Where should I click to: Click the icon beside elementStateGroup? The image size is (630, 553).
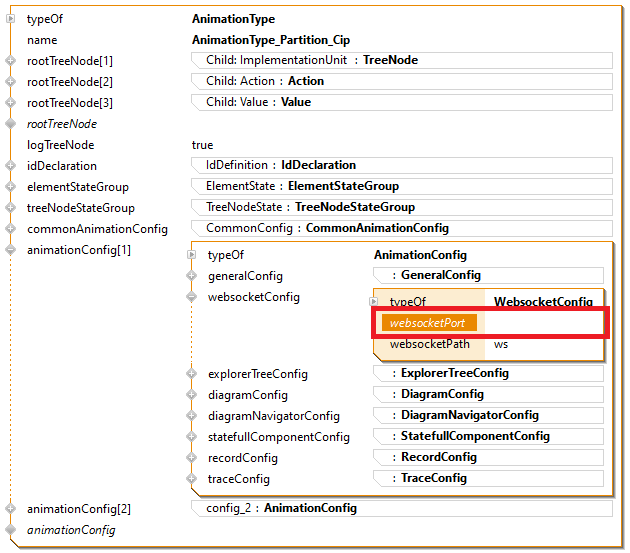(11, 187)
